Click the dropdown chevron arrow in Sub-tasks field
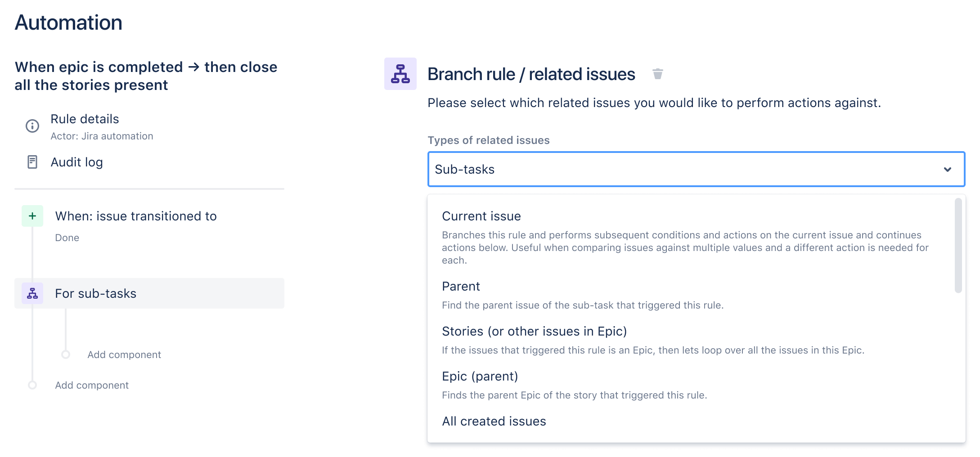980x457 pixels. (x=947, y=170)
